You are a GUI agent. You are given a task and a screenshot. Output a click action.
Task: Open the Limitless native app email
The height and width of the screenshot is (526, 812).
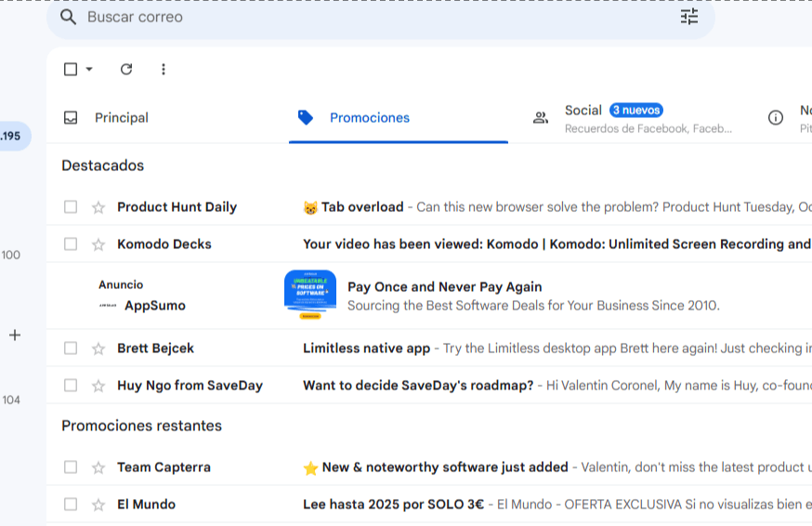tap(366, 348)
